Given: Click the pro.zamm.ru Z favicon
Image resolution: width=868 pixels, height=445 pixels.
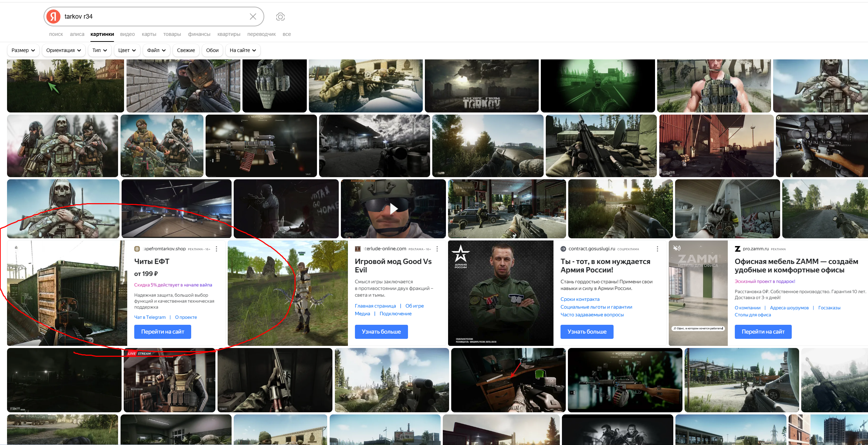Looking at the screenshot, I should pos(738,249).
